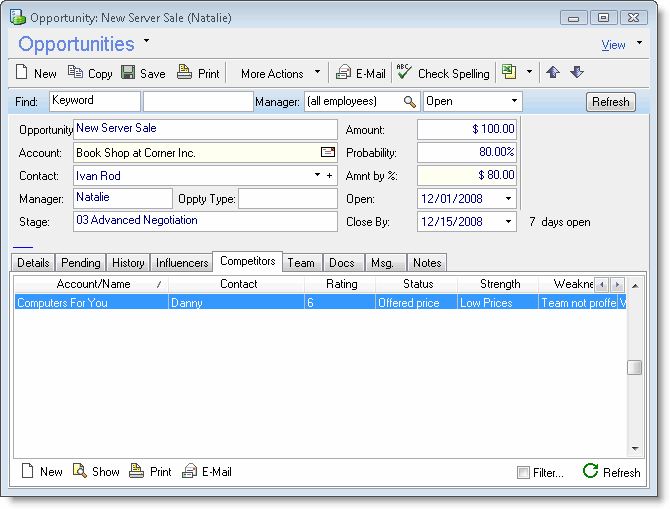The image size is (670, 509).
Task: Go to next record with down arrow
Action: [x=577, y=73]
